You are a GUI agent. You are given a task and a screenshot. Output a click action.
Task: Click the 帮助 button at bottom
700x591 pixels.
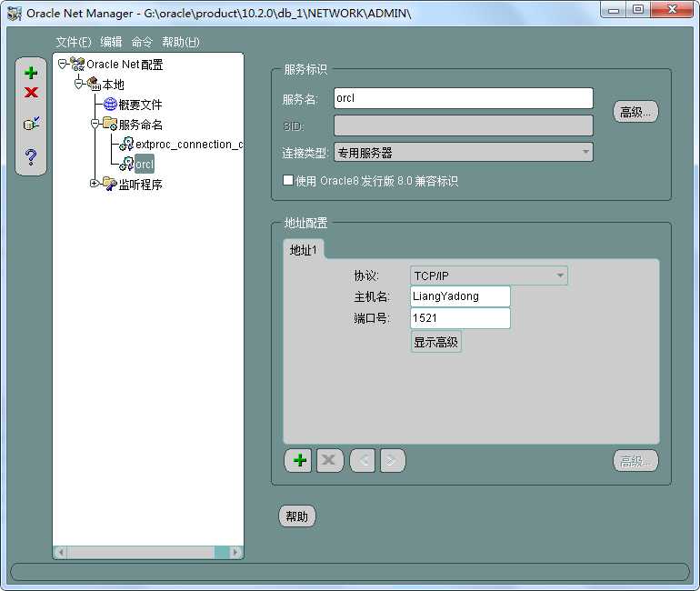click(297, 516)
